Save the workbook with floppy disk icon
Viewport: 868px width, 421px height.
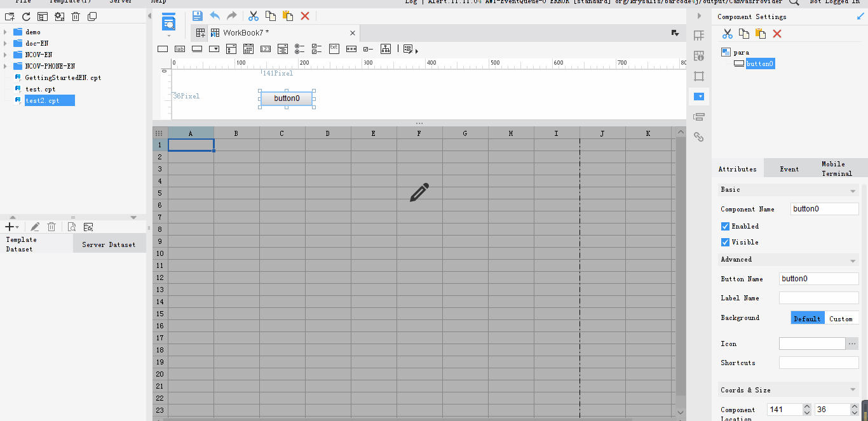197,16
